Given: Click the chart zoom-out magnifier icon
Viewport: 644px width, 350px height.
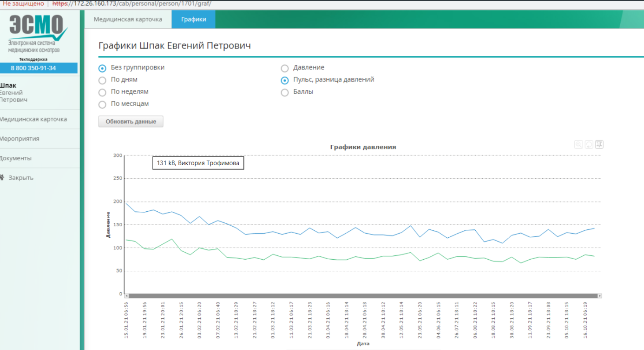Looking at the screenshot, I should tap(578, 144).
